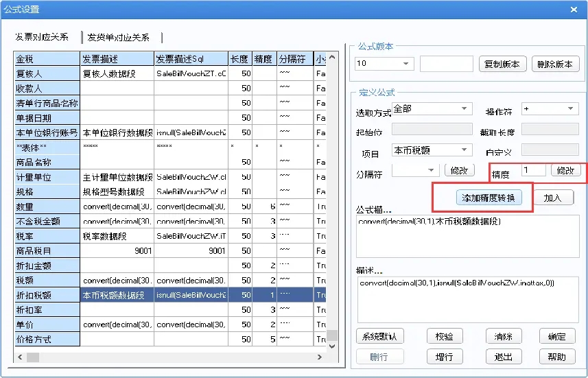Select the 单价 row header

tap(47, 324)
